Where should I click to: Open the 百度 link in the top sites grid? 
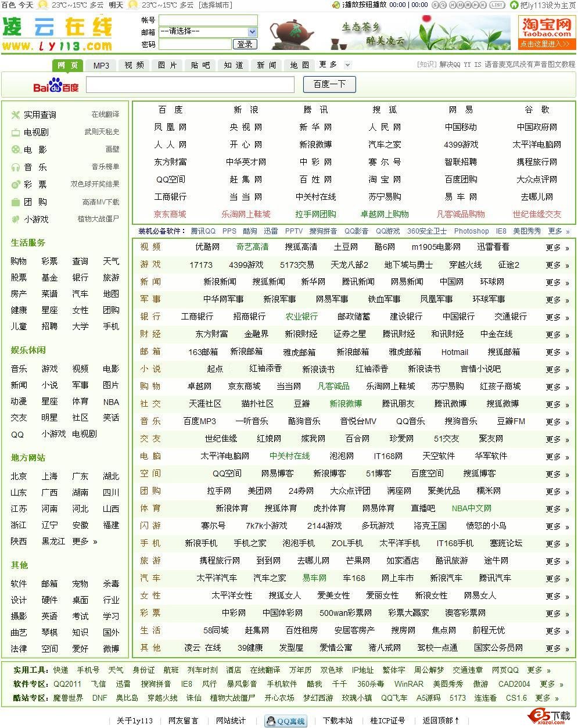point(170,109)
